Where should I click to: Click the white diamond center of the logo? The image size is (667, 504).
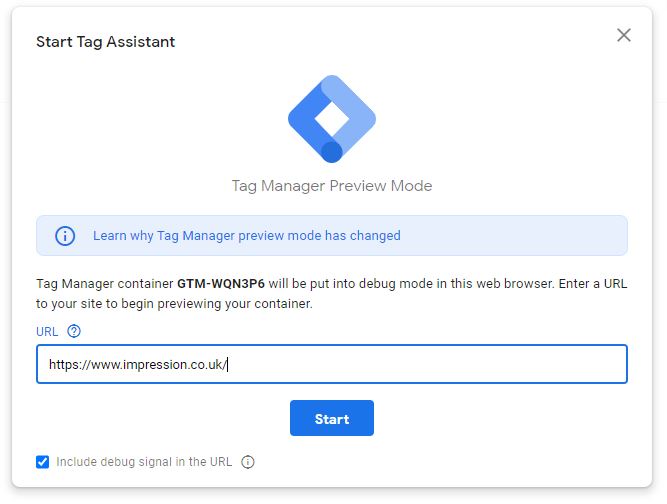[332, 119]
